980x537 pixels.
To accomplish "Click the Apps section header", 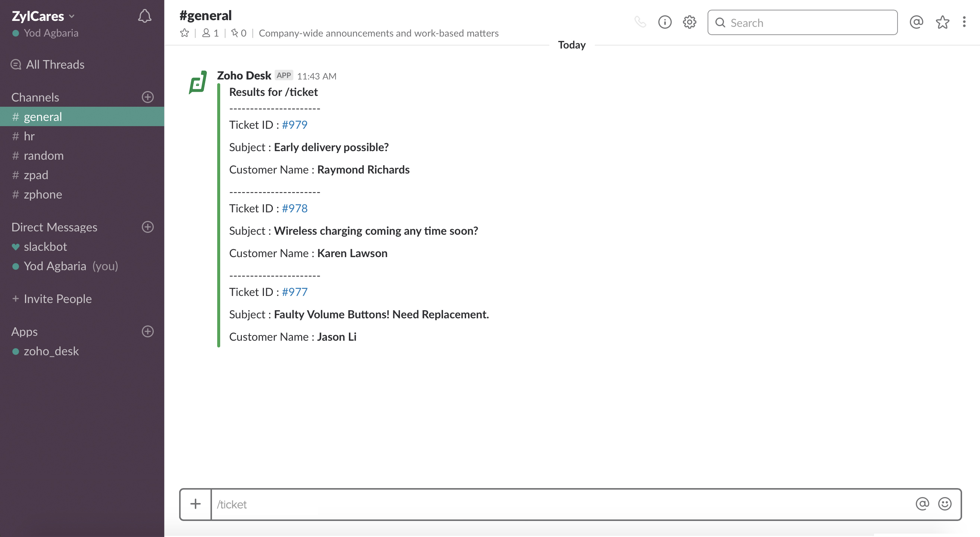I will [24, 331].
